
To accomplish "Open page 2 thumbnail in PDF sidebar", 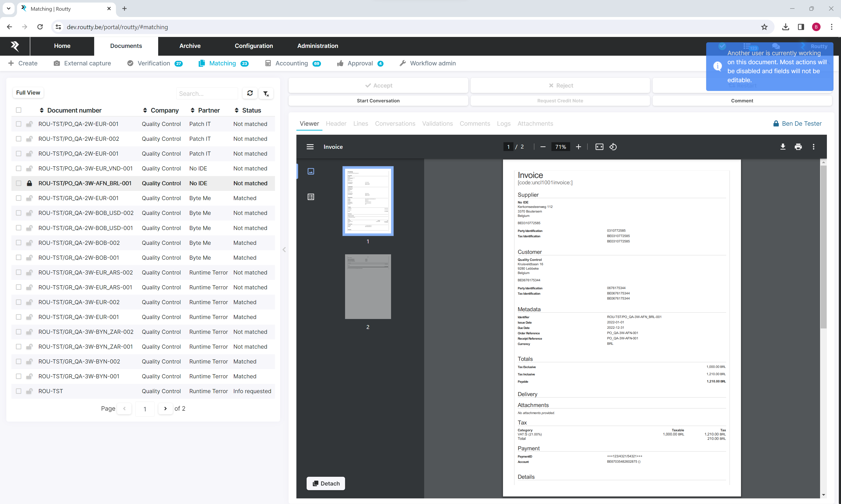I will [368, 287].
